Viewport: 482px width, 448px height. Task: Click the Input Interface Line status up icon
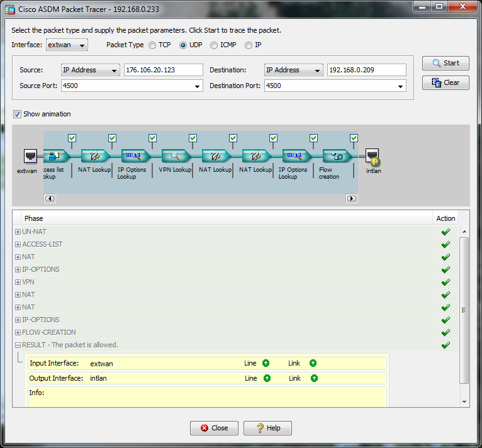pyautogui.click(x=266, y=363)
